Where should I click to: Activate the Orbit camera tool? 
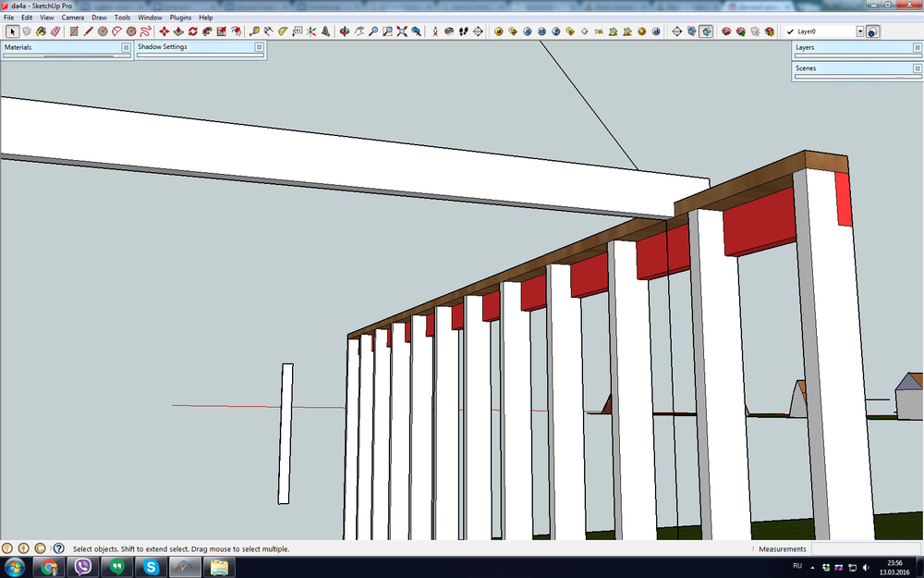(345, 31)
